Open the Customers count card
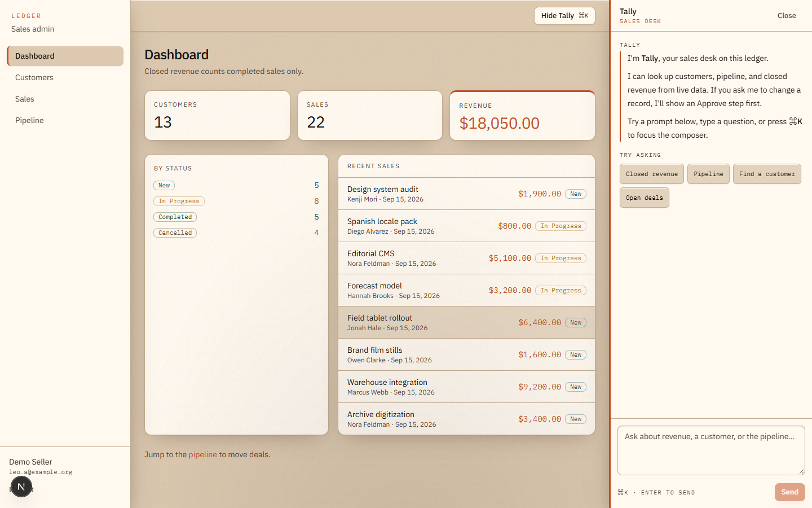The width and height of the screenshot is (812, 508). (217, 115)
